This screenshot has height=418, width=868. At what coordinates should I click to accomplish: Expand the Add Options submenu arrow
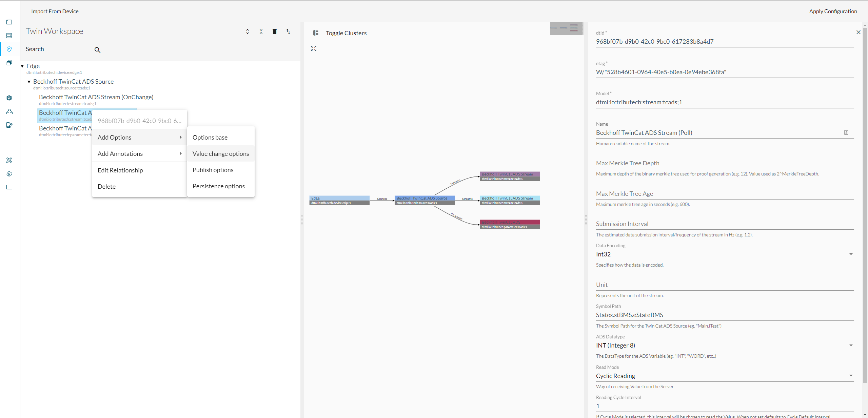click(181, 137)
